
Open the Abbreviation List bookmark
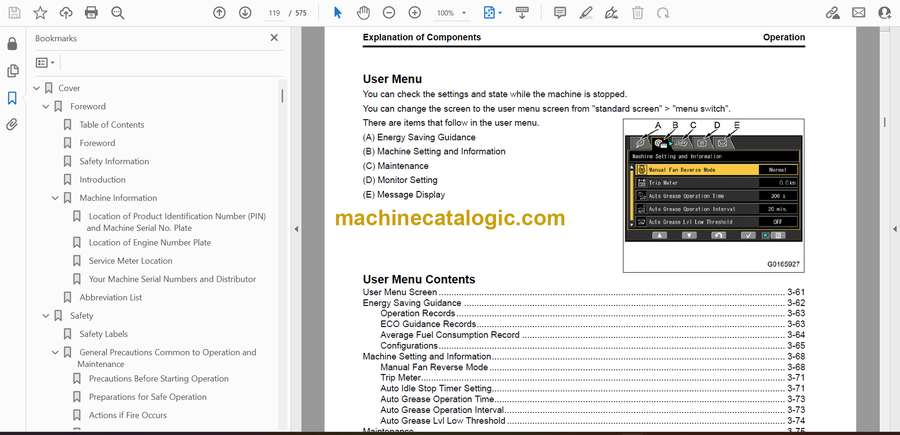[x=111, y=297]
